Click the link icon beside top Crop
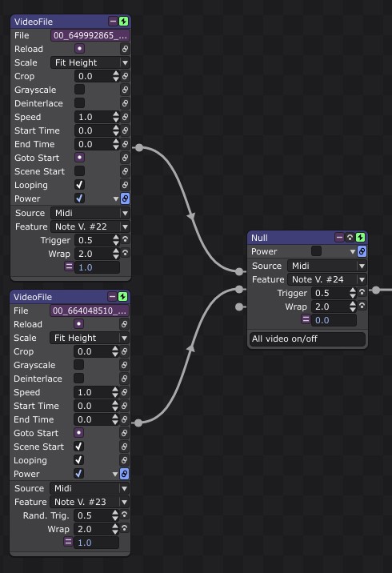This screenshot has height=573, width=392. click(125, 76)
